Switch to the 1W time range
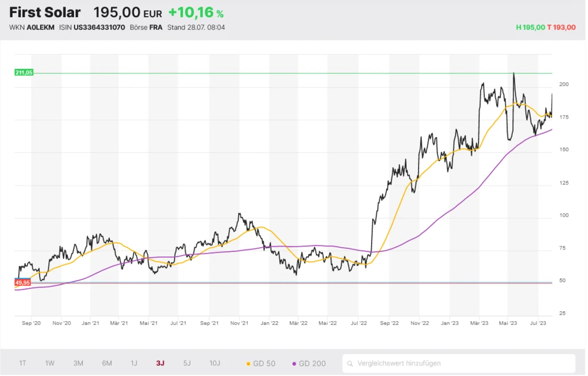The image size is (588, 376). (50, 364)
